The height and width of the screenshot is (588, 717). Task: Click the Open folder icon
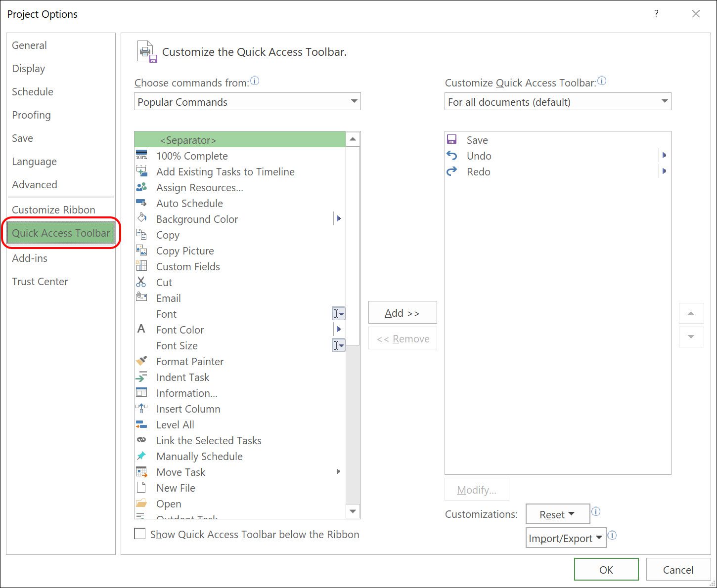coord(141,504)
